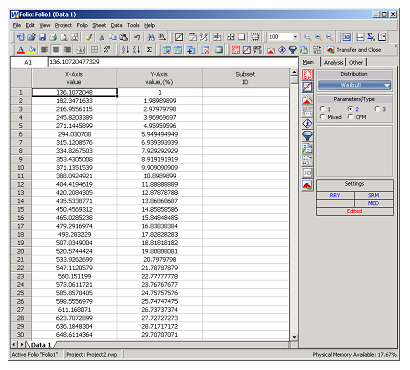
Task: Click the Find binoculars icon
Action: (151, 37)
